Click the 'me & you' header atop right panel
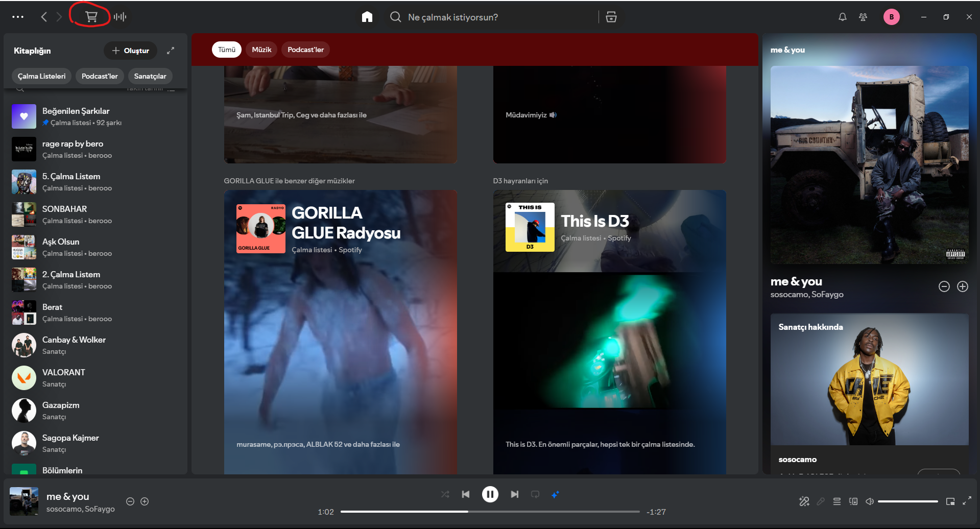980x529 pixels. click(x=787, y=50)
